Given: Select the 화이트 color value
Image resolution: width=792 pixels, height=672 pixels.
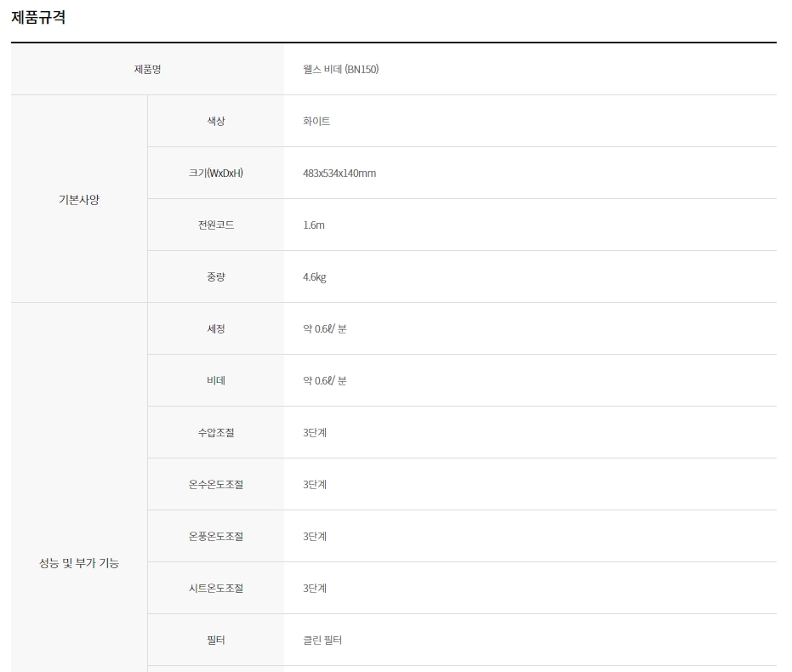Looking at the screenshot, I should click(316, 121).
